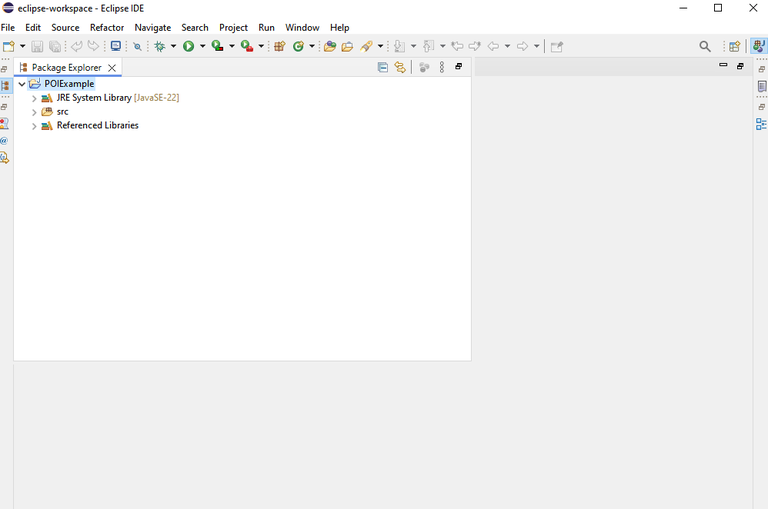This screenshot has height=509, width=768.
Task: Open the Coverage dropdown arrow
Action: [232, 47]
